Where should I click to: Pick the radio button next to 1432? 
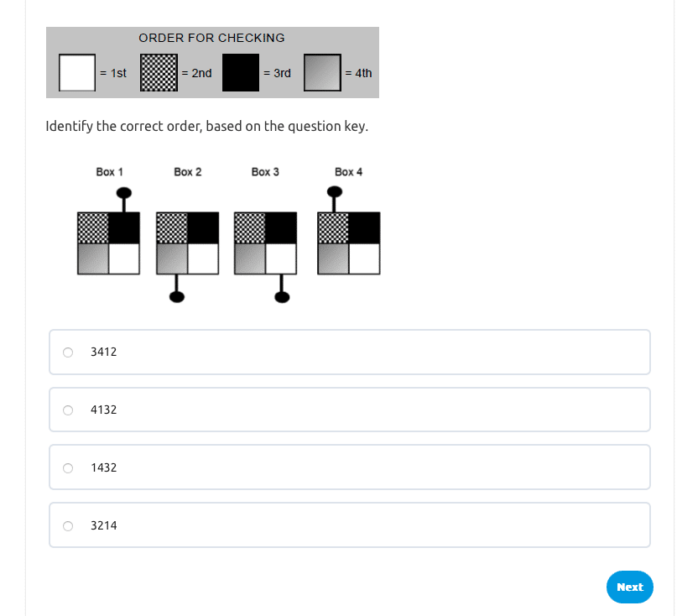(x=68, y=467)
